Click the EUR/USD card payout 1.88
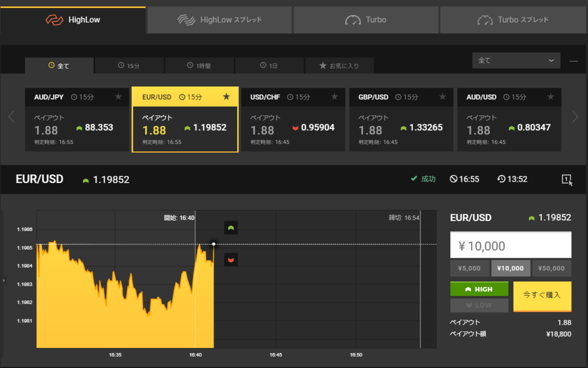The image size is (588, 368). pyautogui.click(x=154, y=130)
